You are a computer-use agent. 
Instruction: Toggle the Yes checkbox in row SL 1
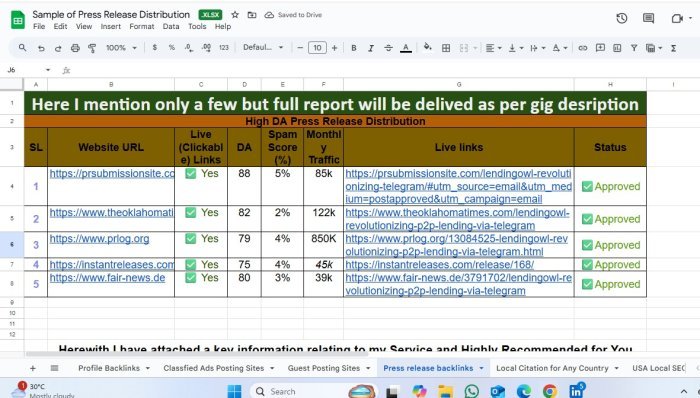click(x=191, y=174)
